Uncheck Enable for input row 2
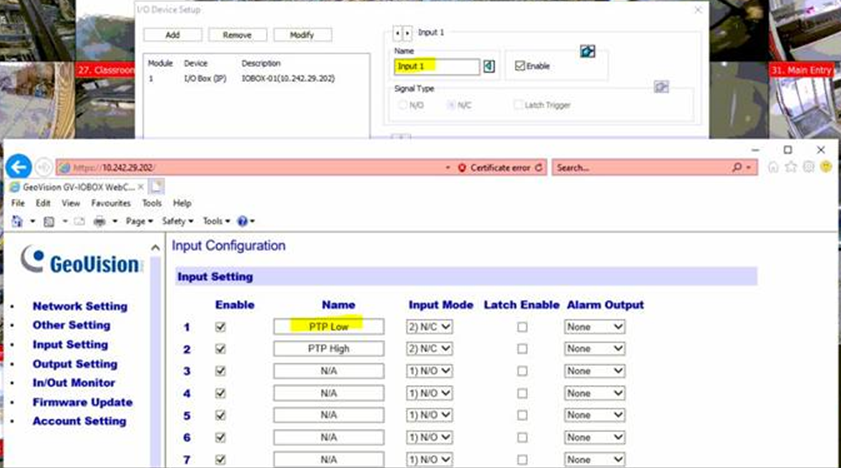This screenshot has height=468, width=841. pyautogui.click(x=220, y=348)
